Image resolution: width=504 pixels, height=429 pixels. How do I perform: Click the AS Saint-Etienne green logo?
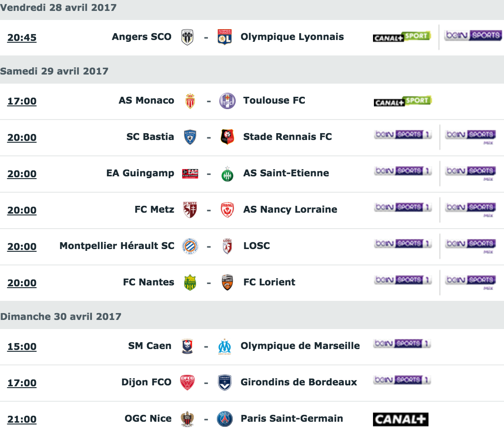click(227, 174)
